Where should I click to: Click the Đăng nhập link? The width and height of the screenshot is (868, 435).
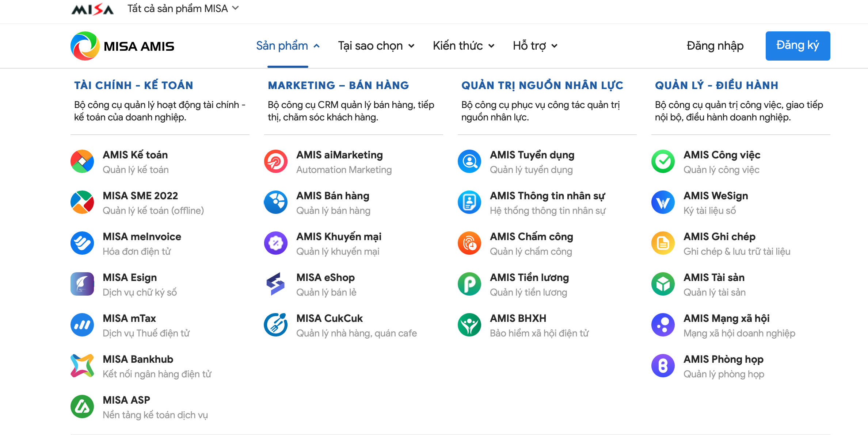coord(715,46)
